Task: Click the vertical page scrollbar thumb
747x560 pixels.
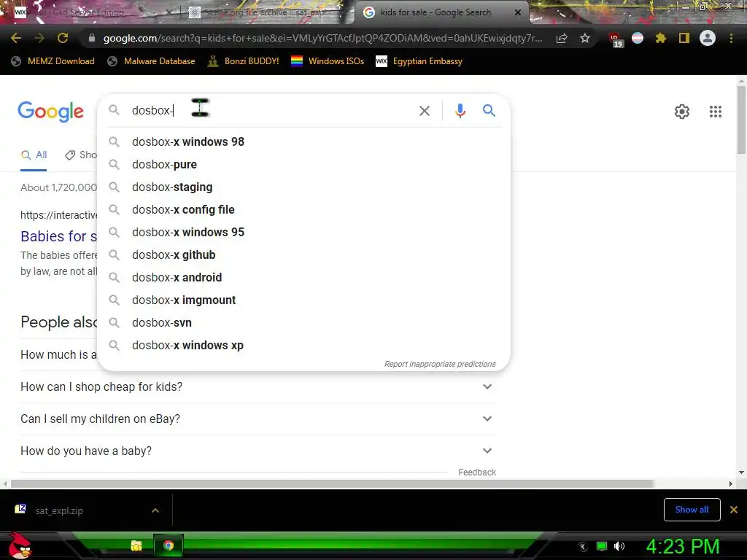Action: 741,120
